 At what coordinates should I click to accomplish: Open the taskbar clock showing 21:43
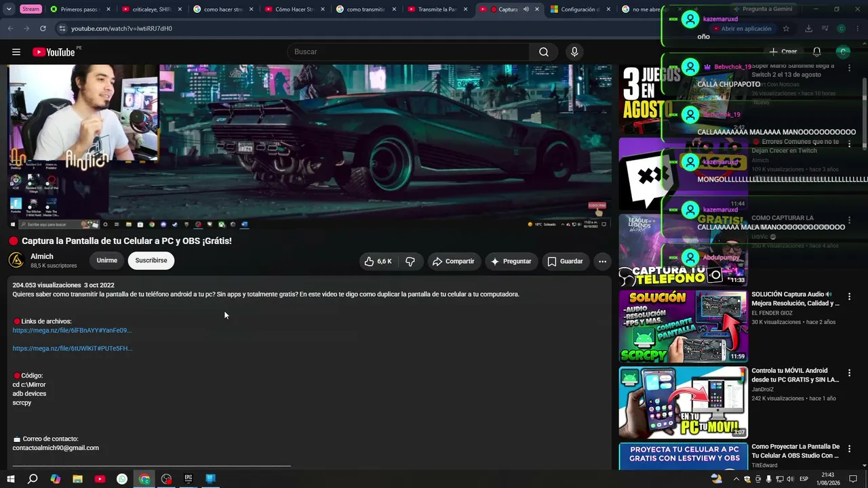828,479
